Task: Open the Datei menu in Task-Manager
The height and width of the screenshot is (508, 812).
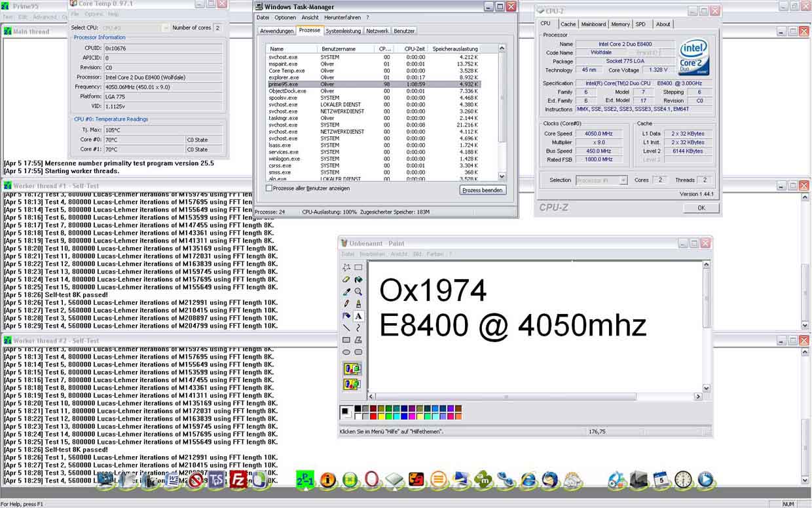Action: coord(263,18)
